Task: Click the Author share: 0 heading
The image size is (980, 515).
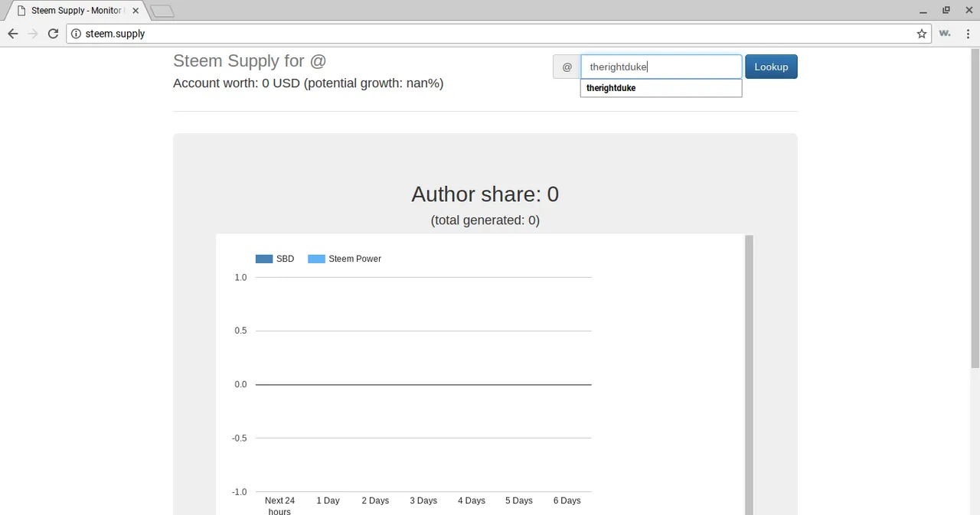Action: point(485,194)
